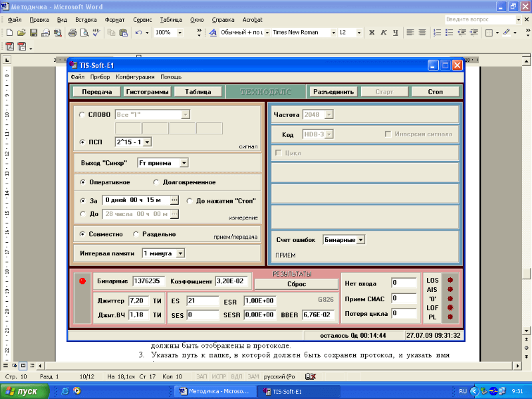
Task: Select the За duration radio button
Action: click(82, 201)
